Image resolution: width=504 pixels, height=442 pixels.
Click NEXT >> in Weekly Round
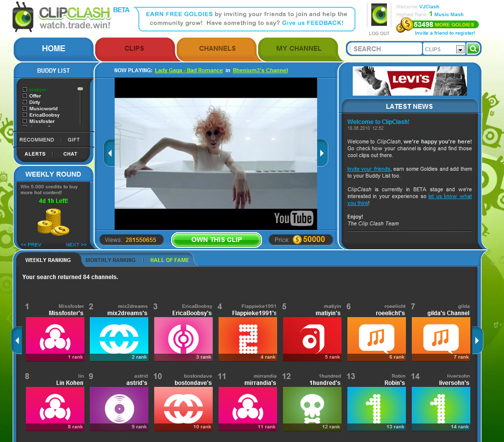76,244
